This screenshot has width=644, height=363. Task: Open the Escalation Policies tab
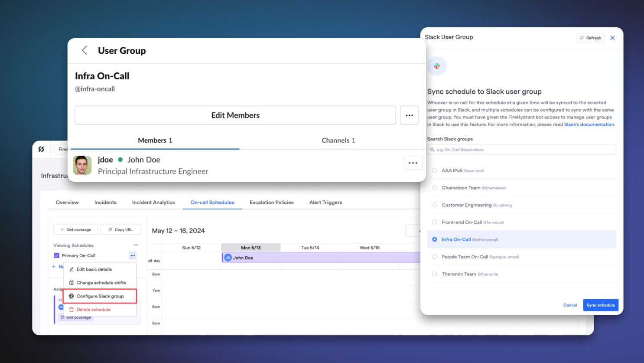click(272, 203)
